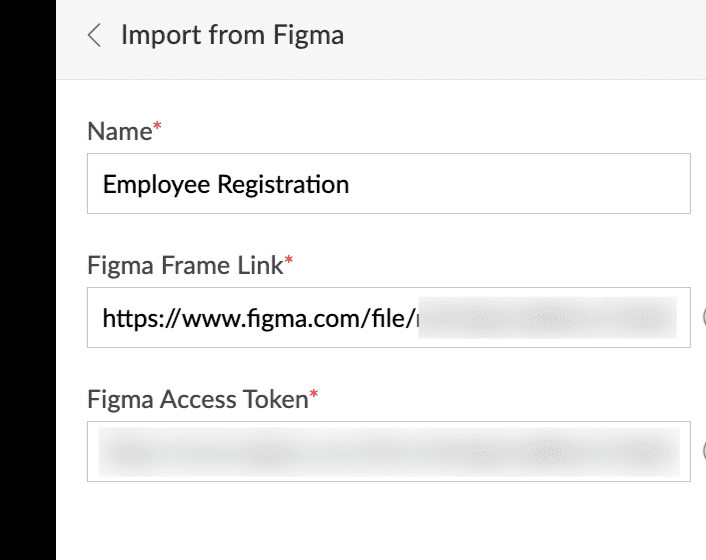706x560 pixels.
Task: Click the Figma Access Token label
Action: pyautogui.click(x=197, y=399)
